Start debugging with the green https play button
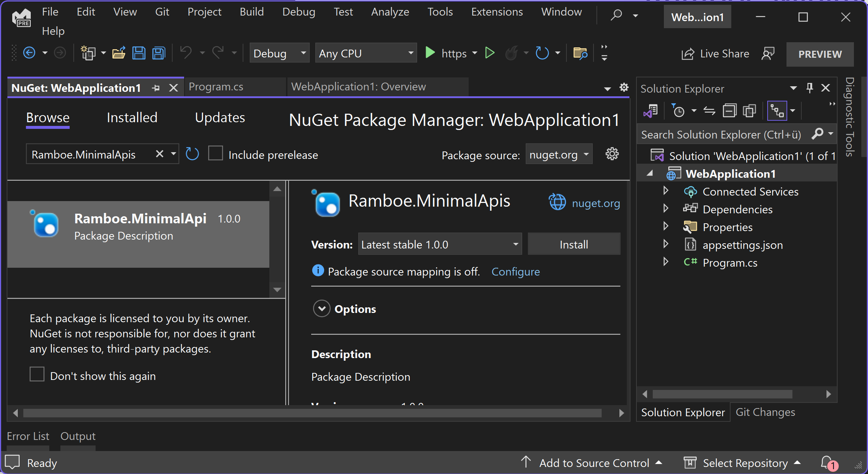 430,53
